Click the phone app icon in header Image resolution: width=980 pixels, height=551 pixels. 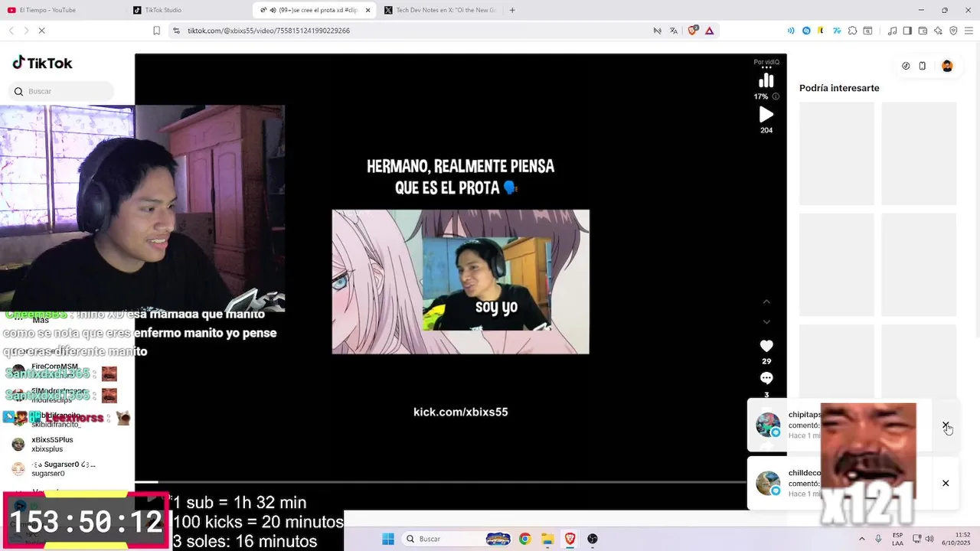coord(923,66)
